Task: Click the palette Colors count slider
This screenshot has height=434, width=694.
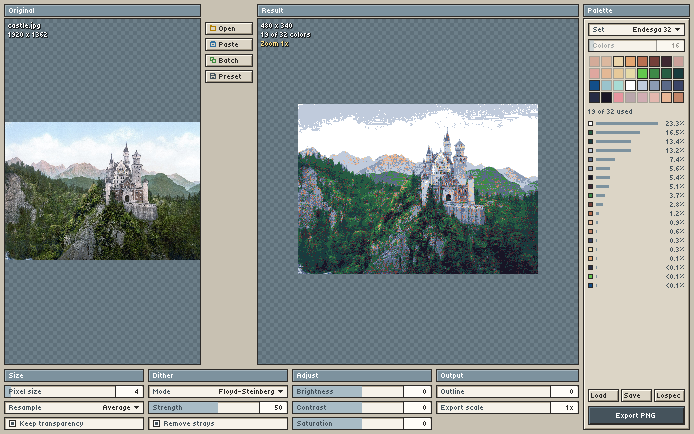Action: pyautogui.click(x=622, y=46)
